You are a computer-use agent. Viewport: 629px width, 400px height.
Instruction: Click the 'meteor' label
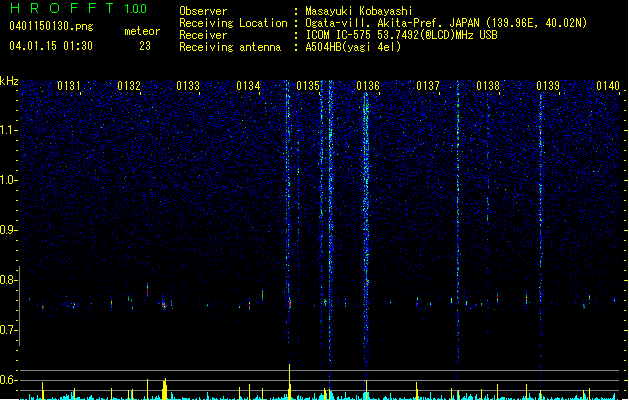click(142, 31)
